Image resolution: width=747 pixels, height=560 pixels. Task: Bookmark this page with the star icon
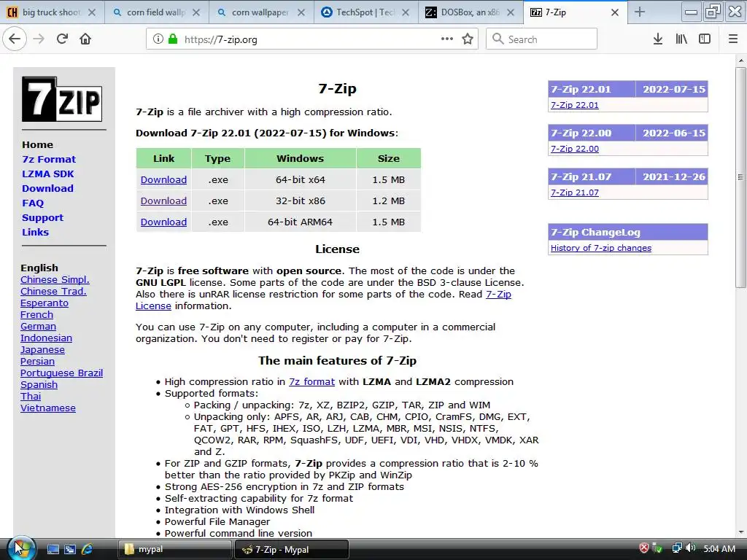pos(468,39)
